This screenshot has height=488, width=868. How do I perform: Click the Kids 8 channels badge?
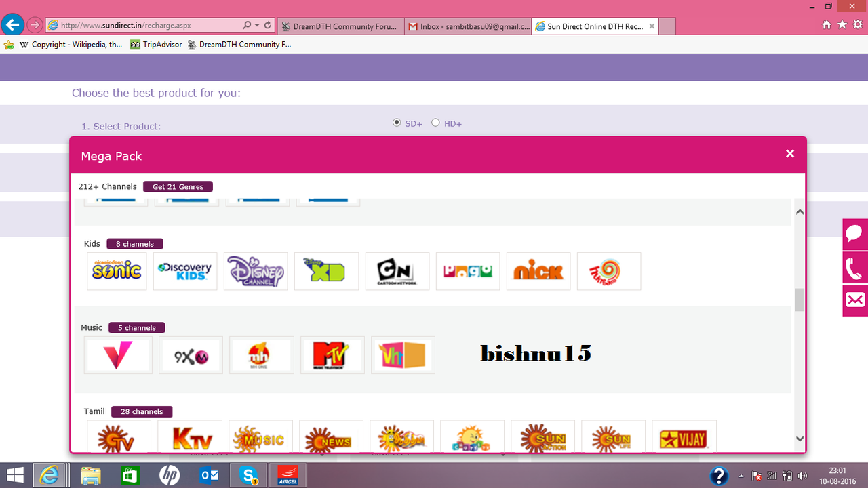pos(135,244)
